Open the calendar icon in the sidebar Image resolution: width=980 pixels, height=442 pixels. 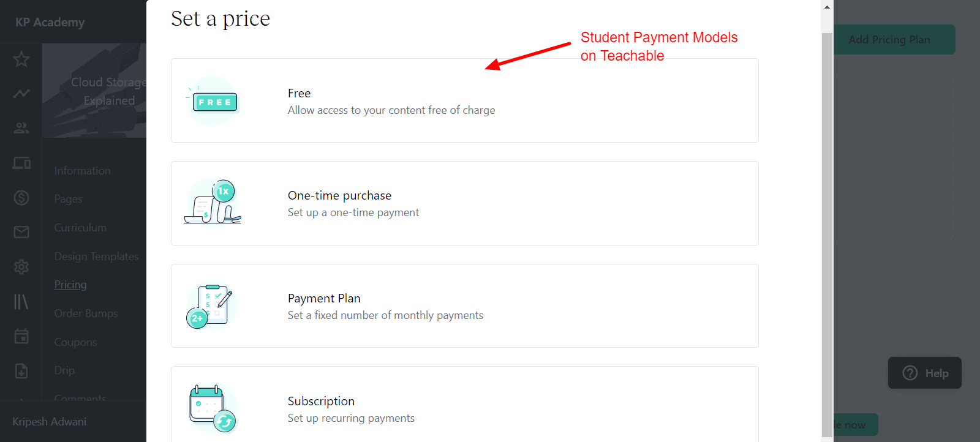[21, 336]
